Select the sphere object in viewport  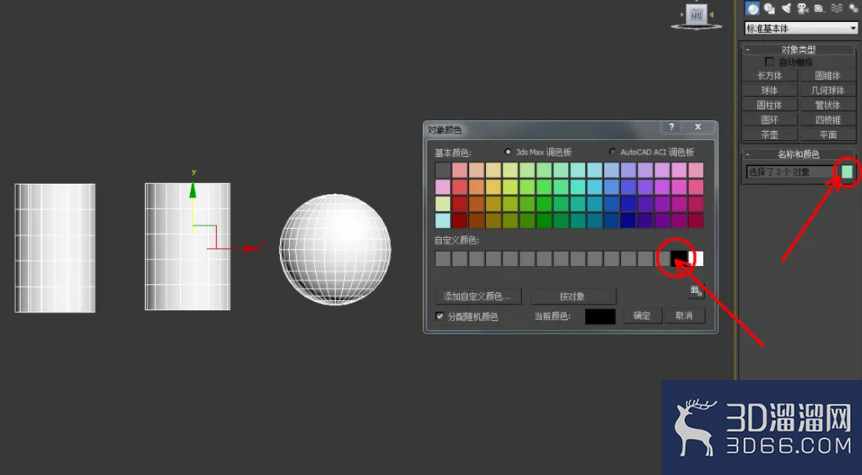click(335, 249)
